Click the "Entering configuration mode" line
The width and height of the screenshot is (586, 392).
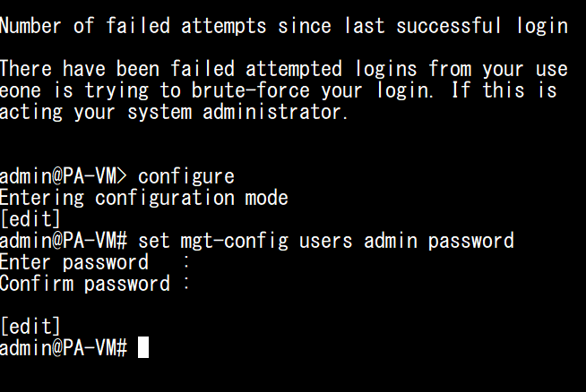click(x=143, y=197)
